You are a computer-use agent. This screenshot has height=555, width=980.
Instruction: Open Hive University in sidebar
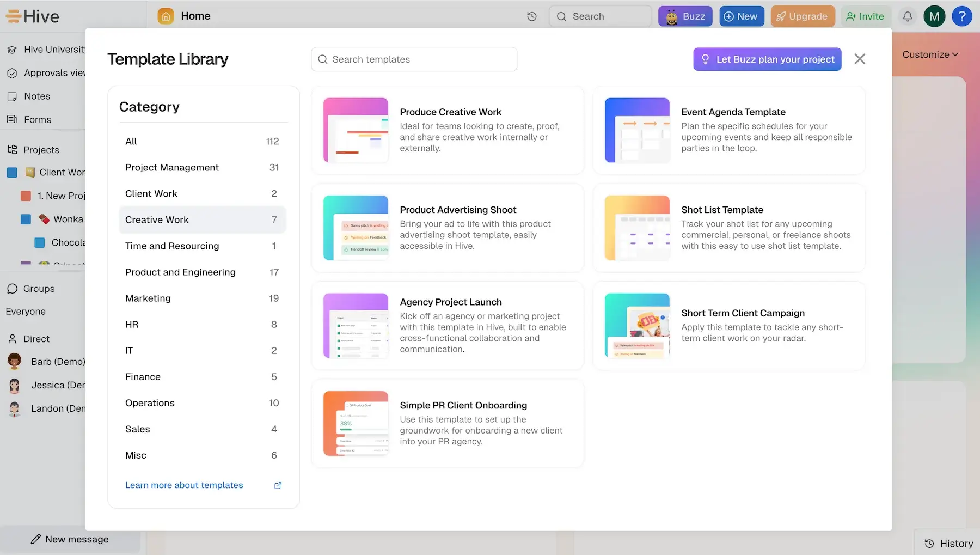point(46,50)
